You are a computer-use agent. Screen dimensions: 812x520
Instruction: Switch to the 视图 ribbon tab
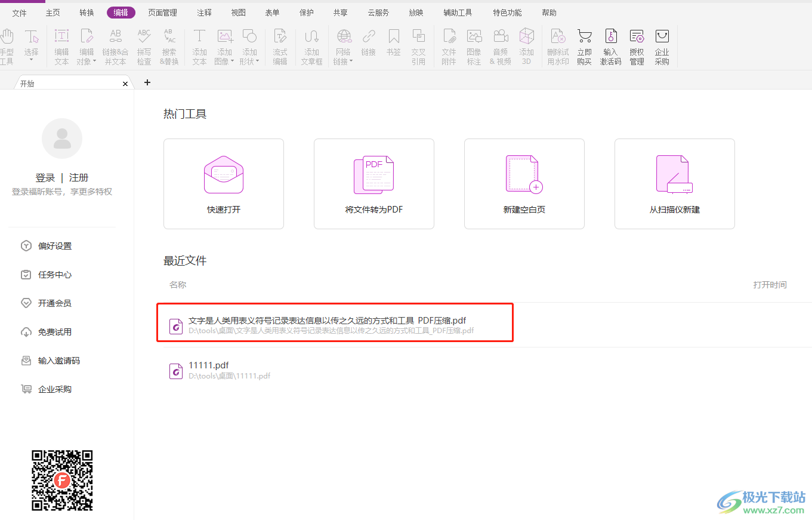(238, 13)
